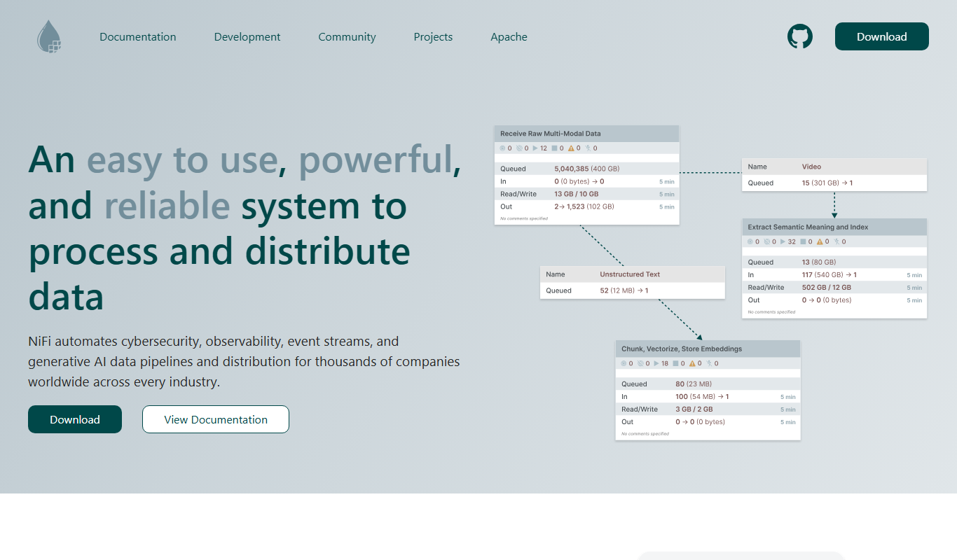Image resolution: width=957 pixels, height=560 pixels.
Task: Click the Download button in header
Action: (882, 36)
